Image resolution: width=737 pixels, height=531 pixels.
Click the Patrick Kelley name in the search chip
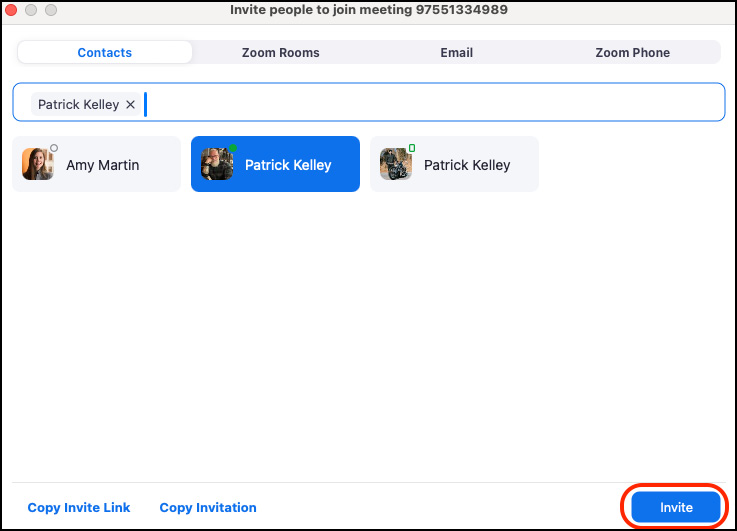click(x=78, y=104)
